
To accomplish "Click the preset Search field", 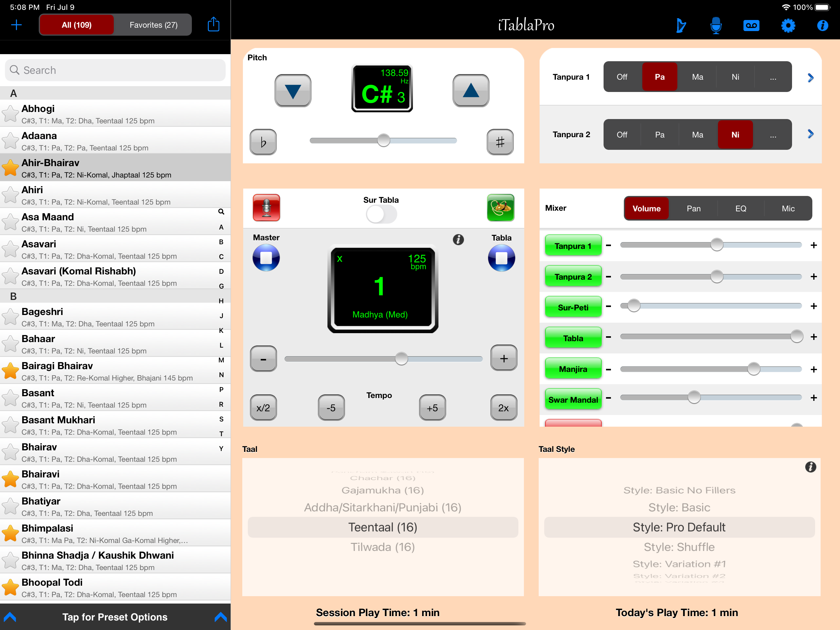I will 115,70.
